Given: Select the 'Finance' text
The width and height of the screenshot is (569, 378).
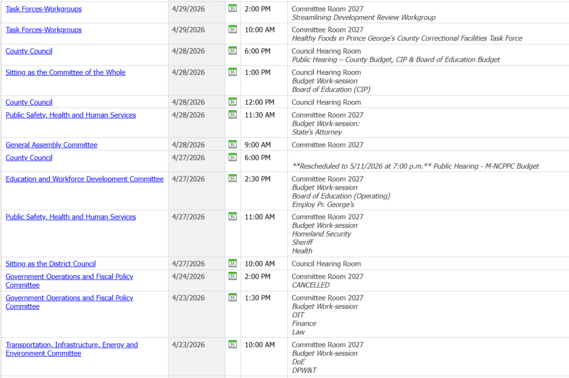Looking at the screenshot, I should tap(304, 323).
